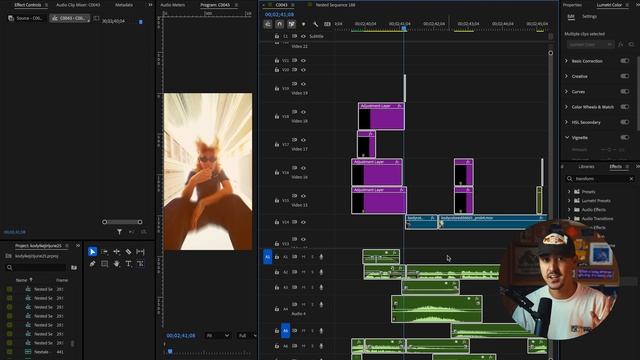Select the Selection tool arrow
The height and width of the screenshot is (360, 640).
[92, 252]
